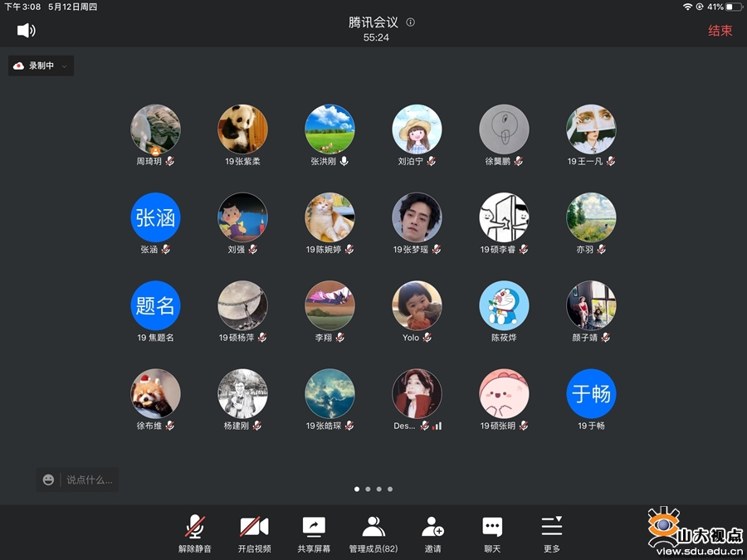
Task: Open the Chat (聊天) icon
Action: (492, 527)
